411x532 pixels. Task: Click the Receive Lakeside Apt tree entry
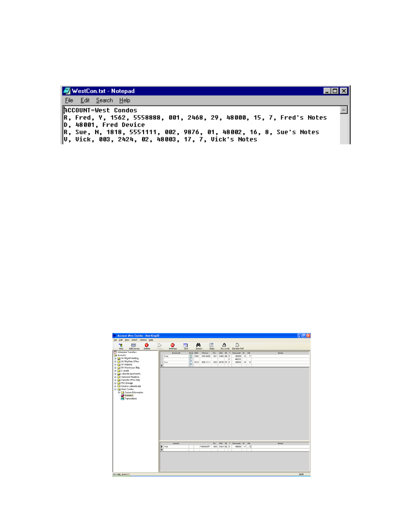coord(131,386)
